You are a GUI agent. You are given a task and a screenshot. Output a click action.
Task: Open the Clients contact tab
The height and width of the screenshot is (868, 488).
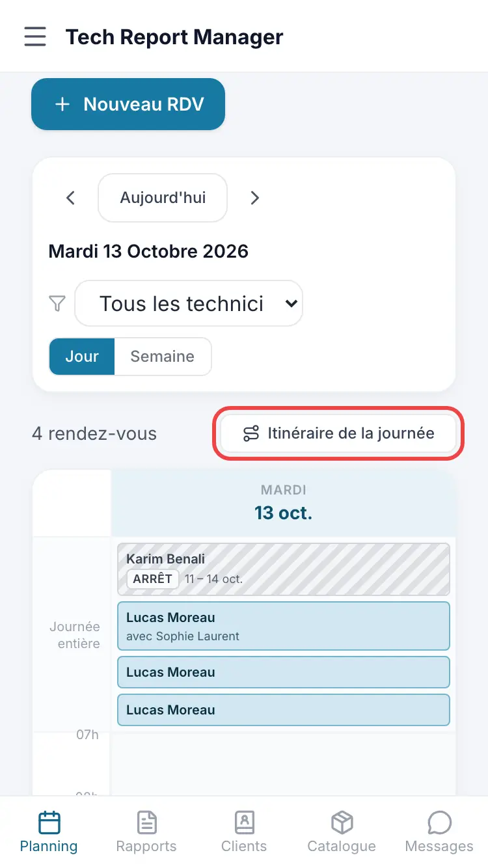(244, 832)
